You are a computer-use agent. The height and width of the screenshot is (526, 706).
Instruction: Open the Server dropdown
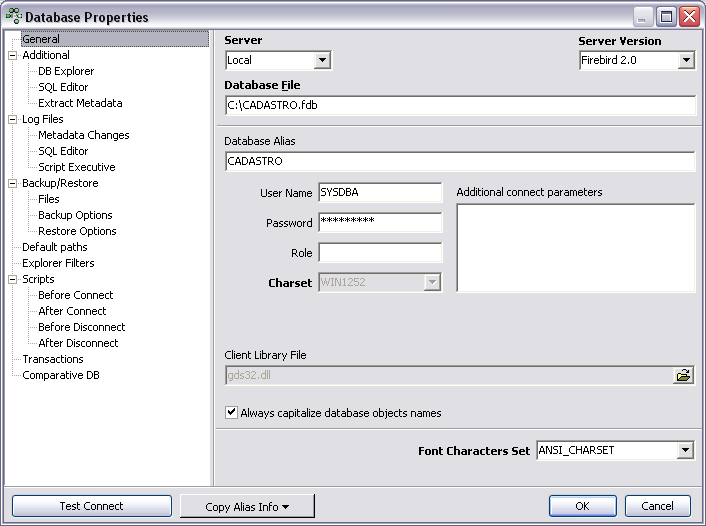322,60
